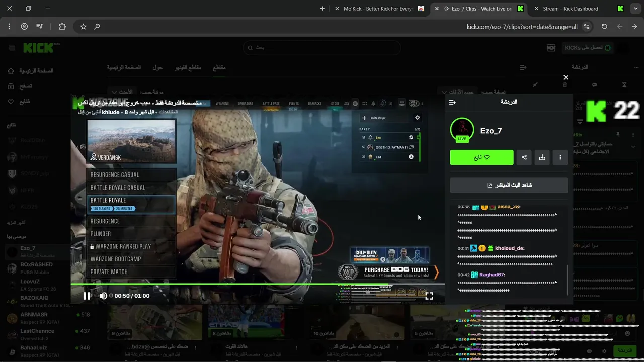The height and width of the screenshot is (362, 644).
Task: Focus the Kick search field
Action: pos(322,48)
